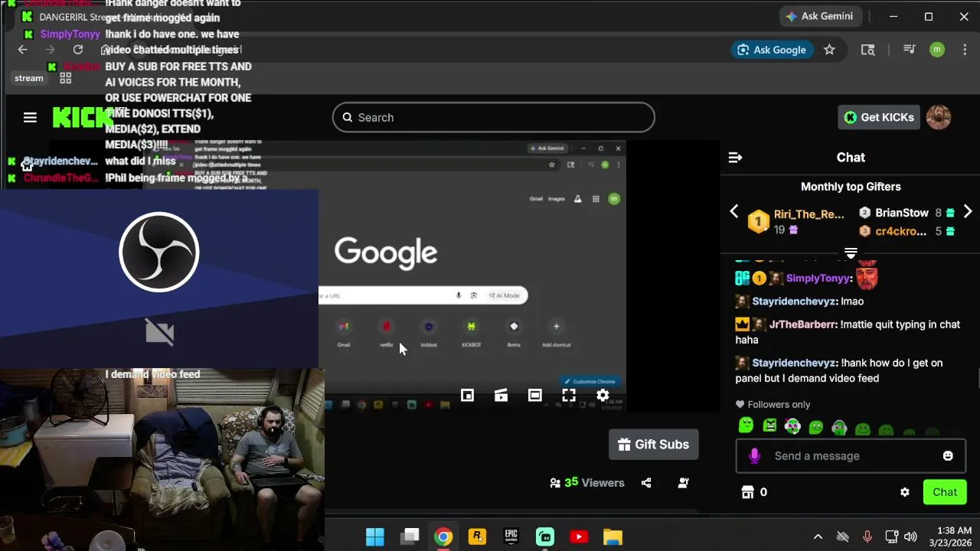Select the angry green square emote
The width and height of the screenshot is (980, 551).
point(769,425)
